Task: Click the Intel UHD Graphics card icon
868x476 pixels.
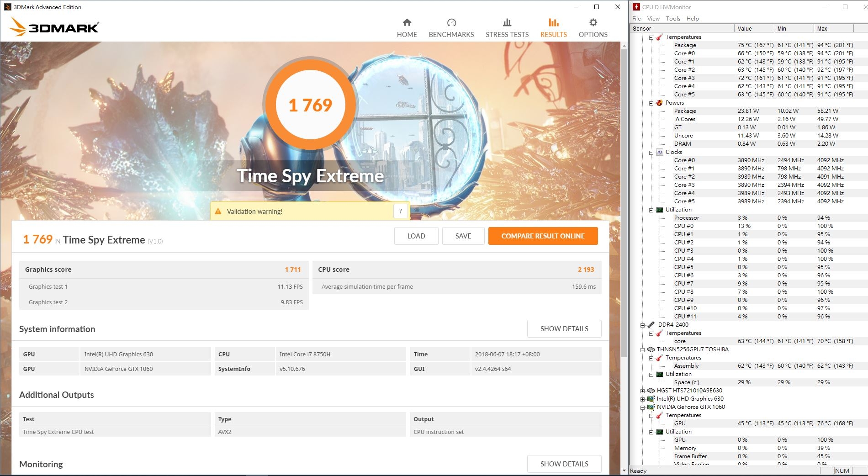Action: point(651,399)
